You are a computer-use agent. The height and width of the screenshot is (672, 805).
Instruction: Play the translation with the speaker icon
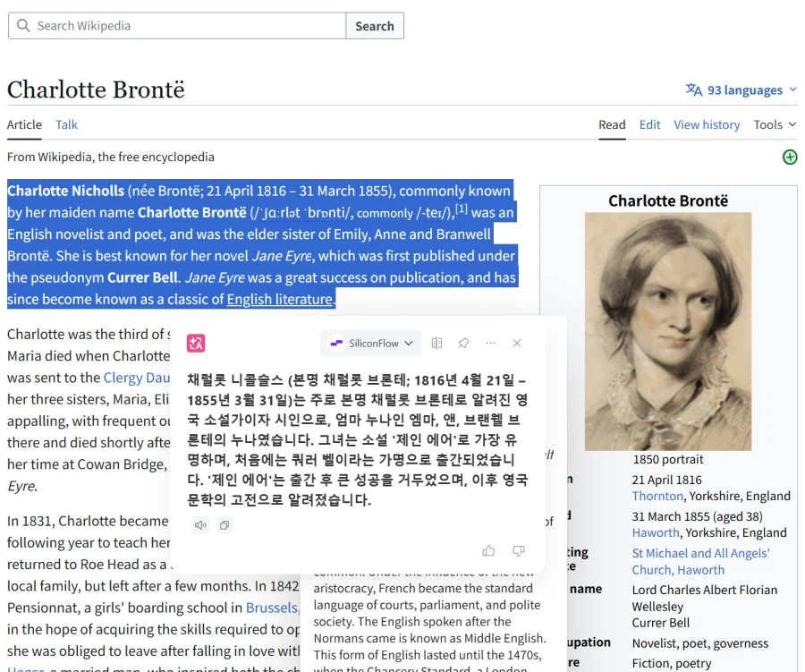[x=200, y=526]
